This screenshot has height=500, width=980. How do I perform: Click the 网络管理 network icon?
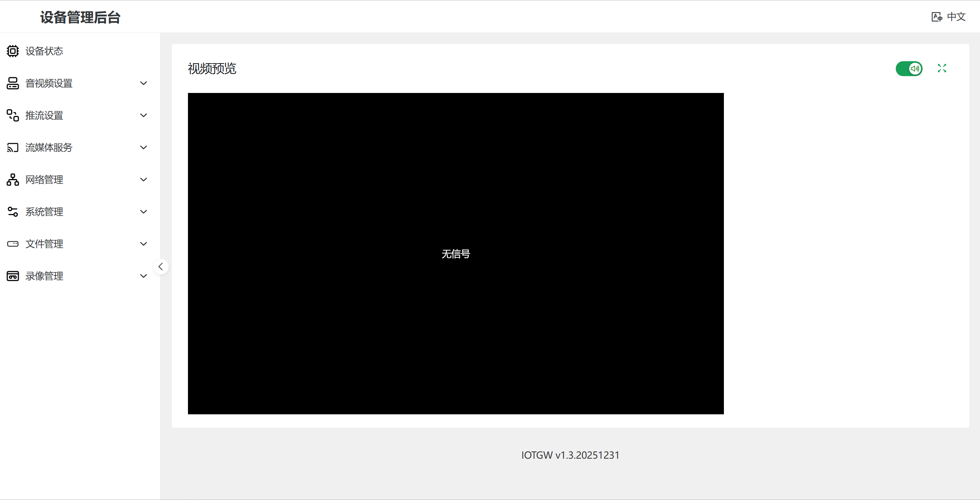pos(13,179)
